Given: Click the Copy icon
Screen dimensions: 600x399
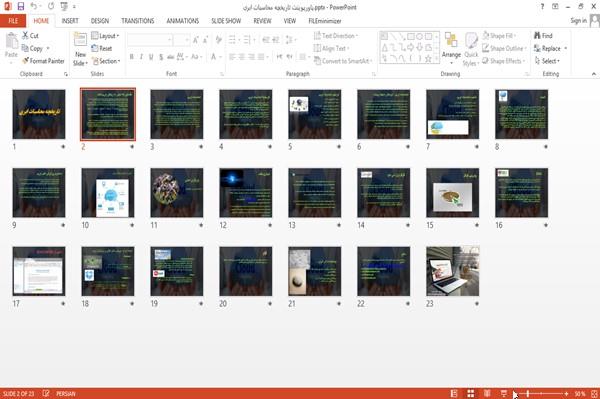Looking at the screenshot, I should click(x=25, y=48).
